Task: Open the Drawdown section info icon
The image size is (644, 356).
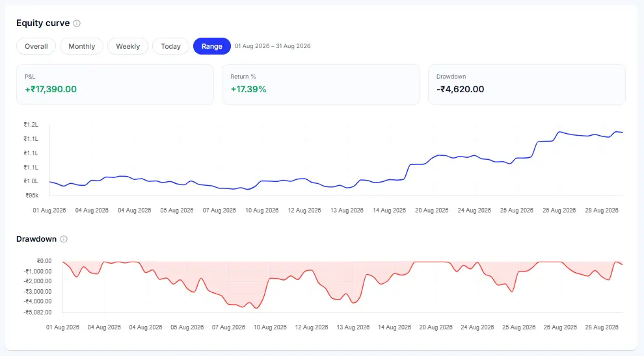Action: [x=64, y=239]
